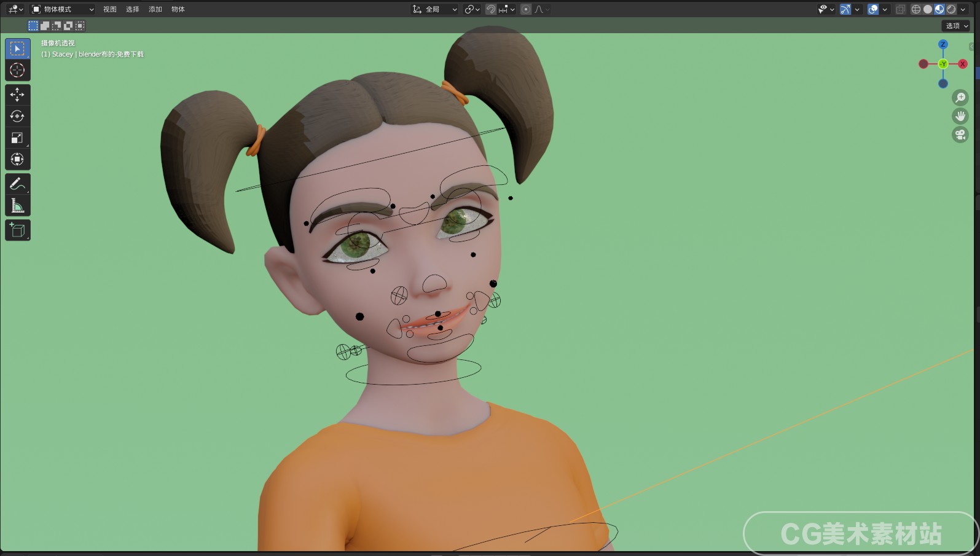The height and width of the screenshot is (556, 980).
Task: Expand gizmo options arrow
Action: pyautogui.click(x=857, y=9)
